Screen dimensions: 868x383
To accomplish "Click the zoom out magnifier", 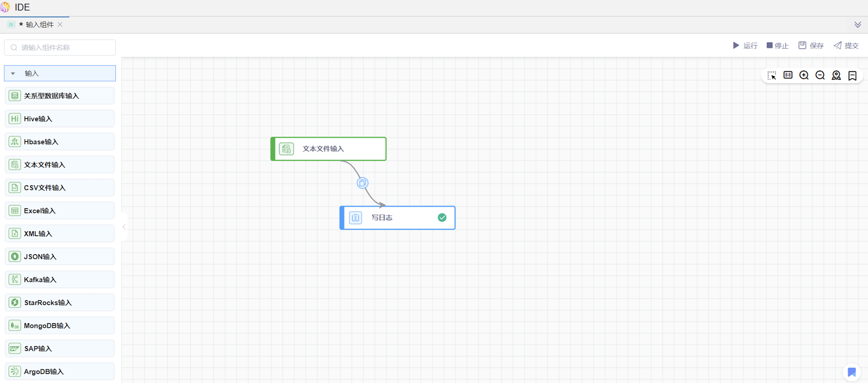I will [x=820, y=75].
